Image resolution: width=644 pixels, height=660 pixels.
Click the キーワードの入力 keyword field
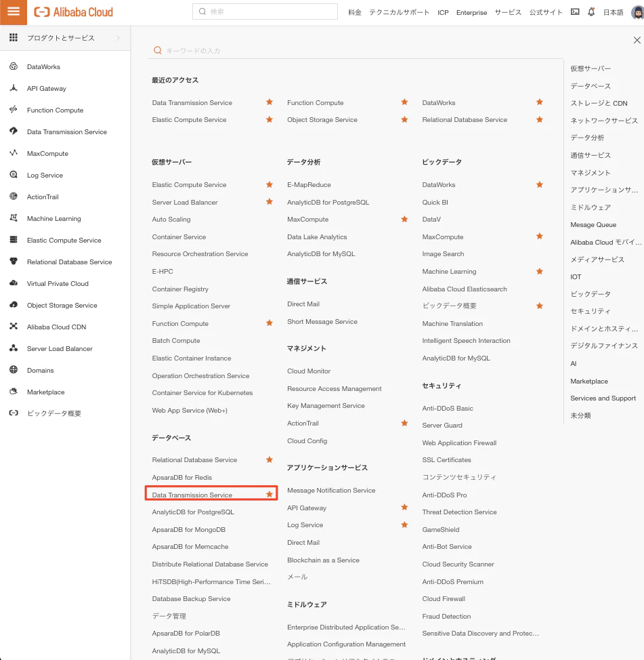(x=356, y=51)
